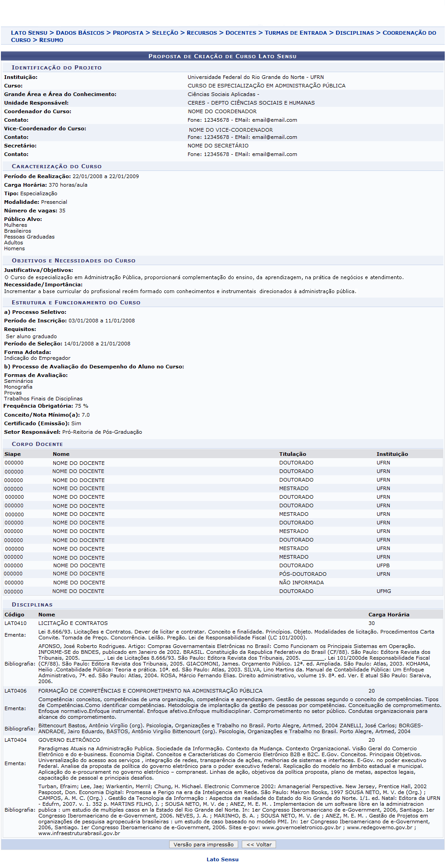This screenshot has height=868, width=447.
Task: Select PÓS-DOUTORADO titulação cell
Action: (x=303, y=574)
